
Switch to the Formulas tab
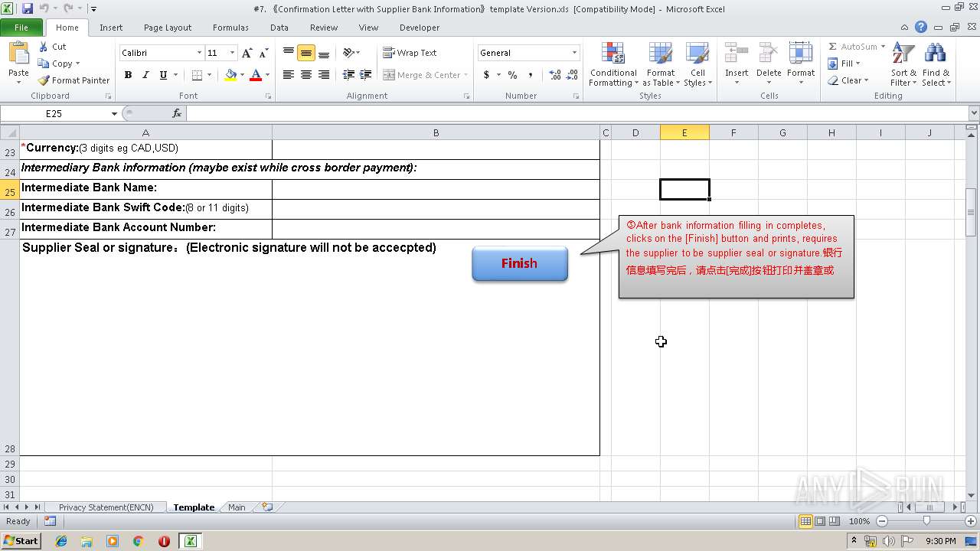(230, 28)
